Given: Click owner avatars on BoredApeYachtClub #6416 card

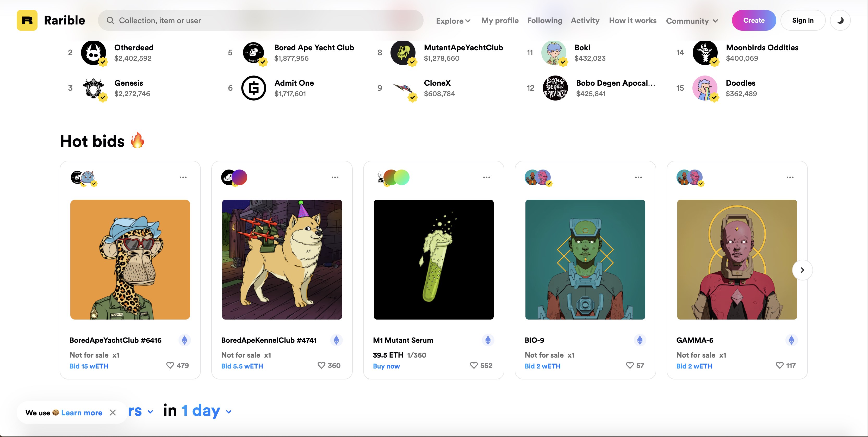Looking at the screenshot, I should (84, 178).
